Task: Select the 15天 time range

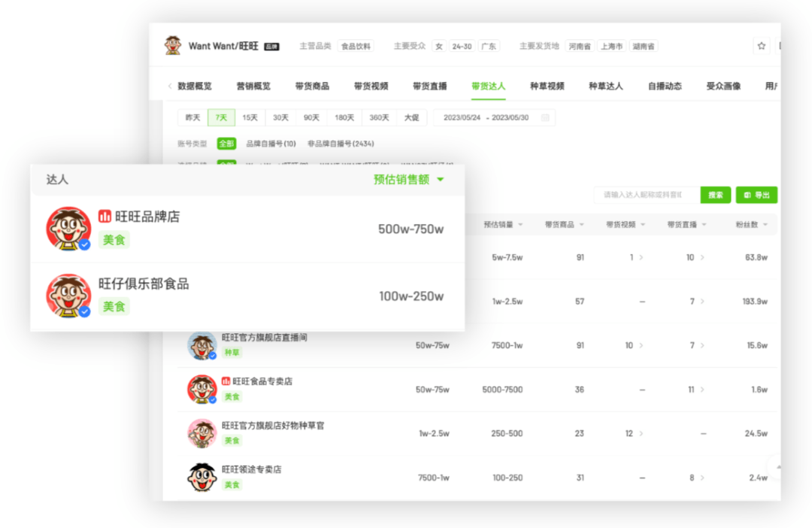Action: (x=250, y=117)
